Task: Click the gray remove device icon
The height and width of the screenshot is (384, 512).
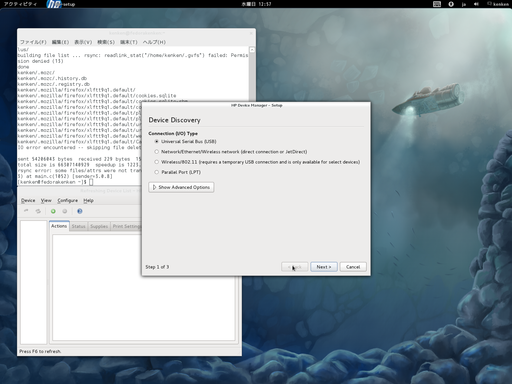Action: click(65, 211)
